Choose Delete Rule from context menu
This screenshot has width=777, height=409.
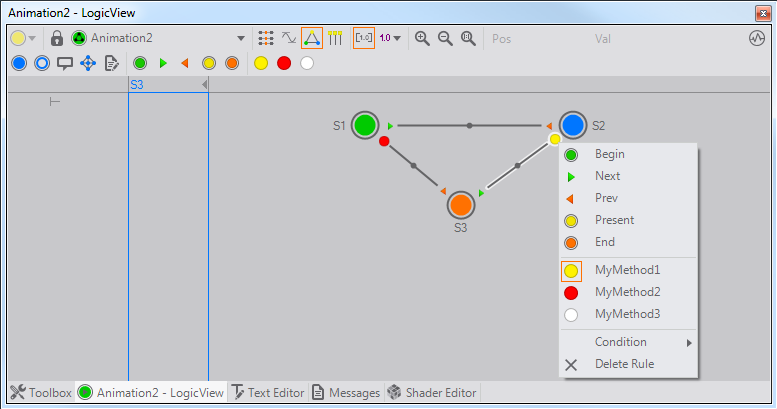pos(624,364)
